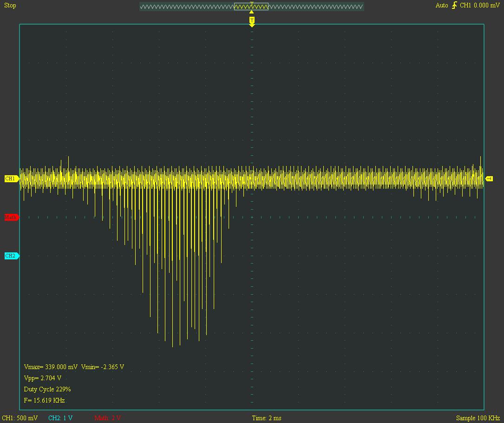Click the Sample 100 KHz readout
Image resolution: width=504 pixels, height=423 pixels.
coord(478,418)
